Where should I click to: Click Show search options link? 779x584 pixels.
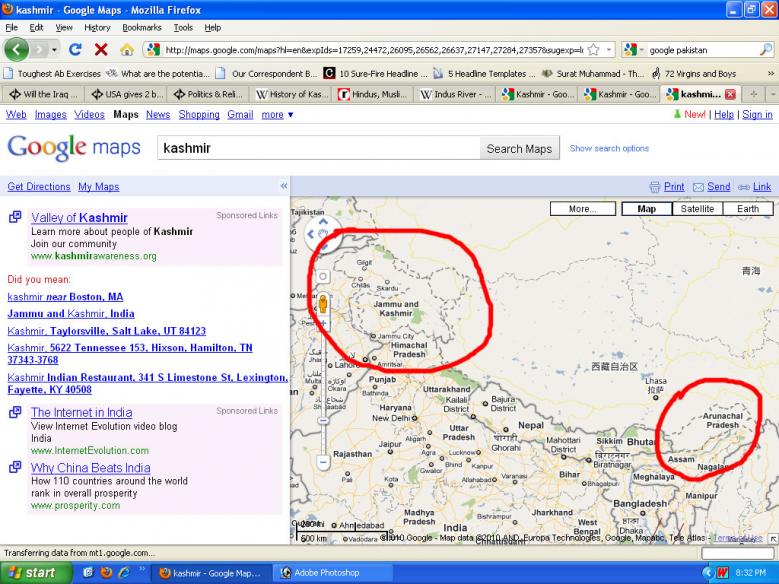[609, 148]
